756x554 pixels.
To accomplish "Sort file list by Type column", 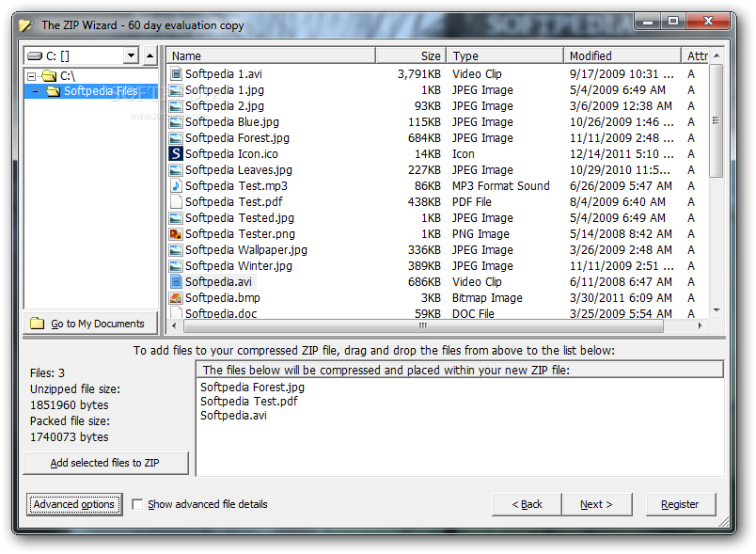I will pyautogui.click(x=505, y=55).
